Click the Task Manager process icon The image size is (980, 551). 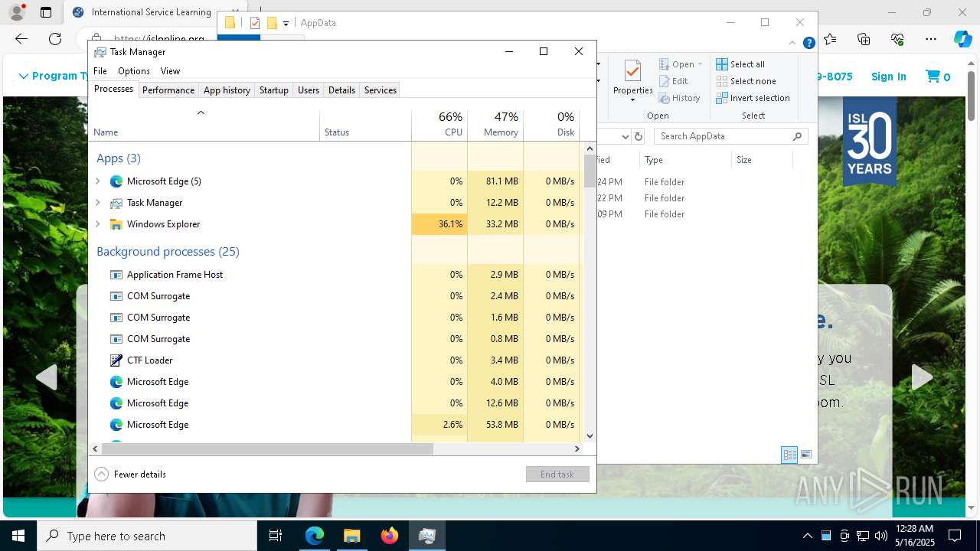point(116,203)
